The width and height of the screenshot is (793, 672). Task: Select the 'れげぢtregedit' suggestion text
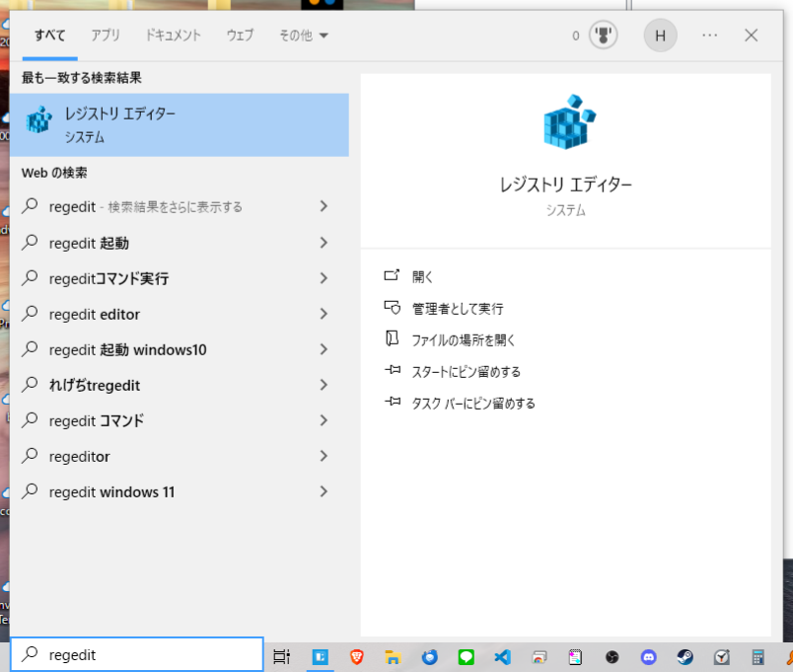tap(95, 386)
